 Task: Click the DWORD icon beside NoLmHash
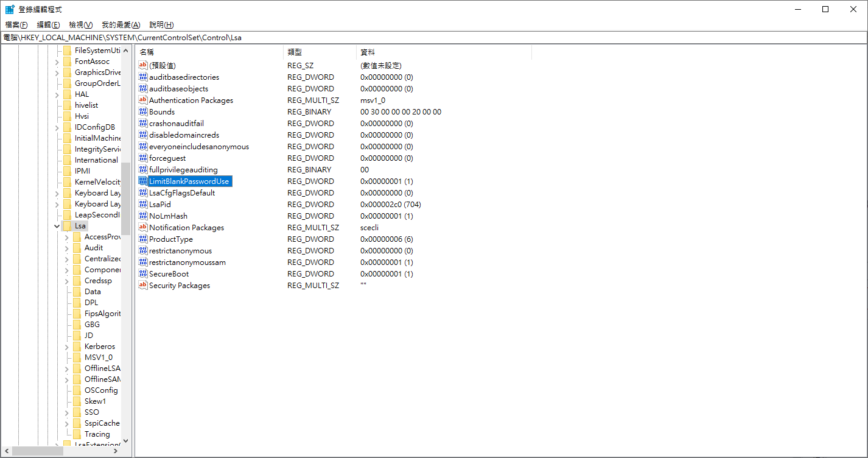(143, 216)
